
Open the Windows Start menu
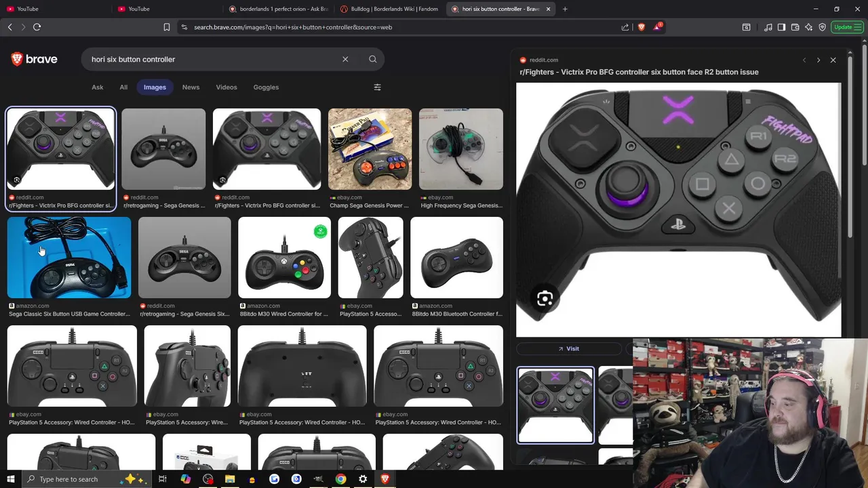coord(10,479)
